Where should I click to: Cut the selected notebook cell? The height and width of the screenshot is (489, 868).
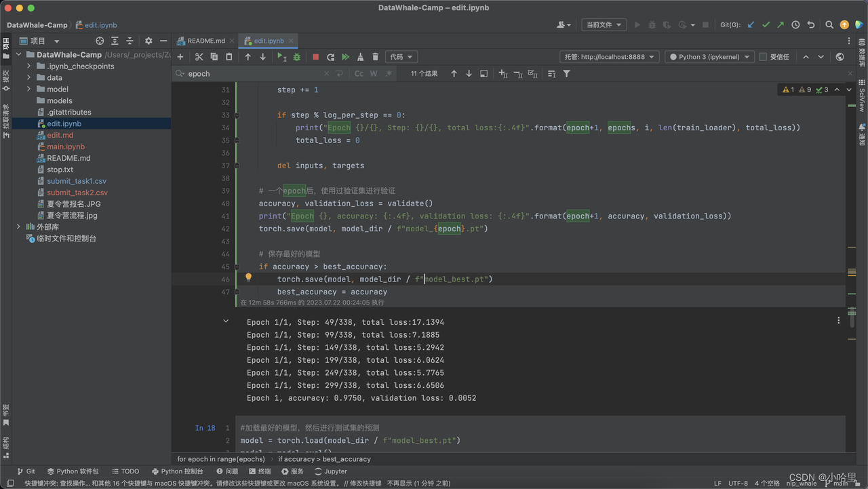click(x=199, y=57)
